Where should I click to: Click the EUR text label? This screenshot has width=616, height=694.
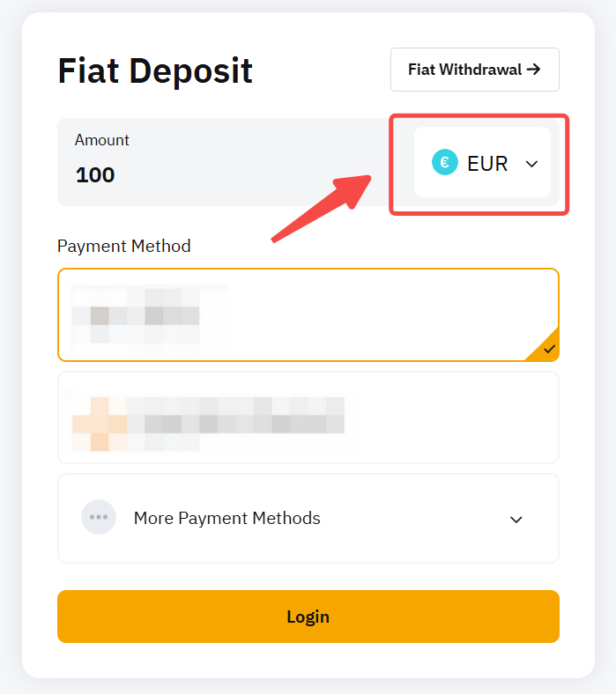pyautogui.click(x=487, y=164)
